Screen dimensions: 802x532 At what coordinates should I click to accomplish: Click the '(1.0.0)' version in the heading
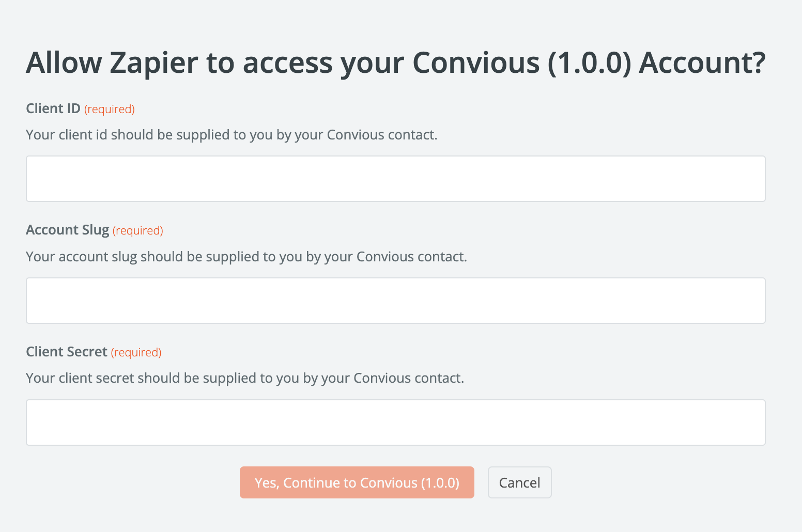click(590, 63)
